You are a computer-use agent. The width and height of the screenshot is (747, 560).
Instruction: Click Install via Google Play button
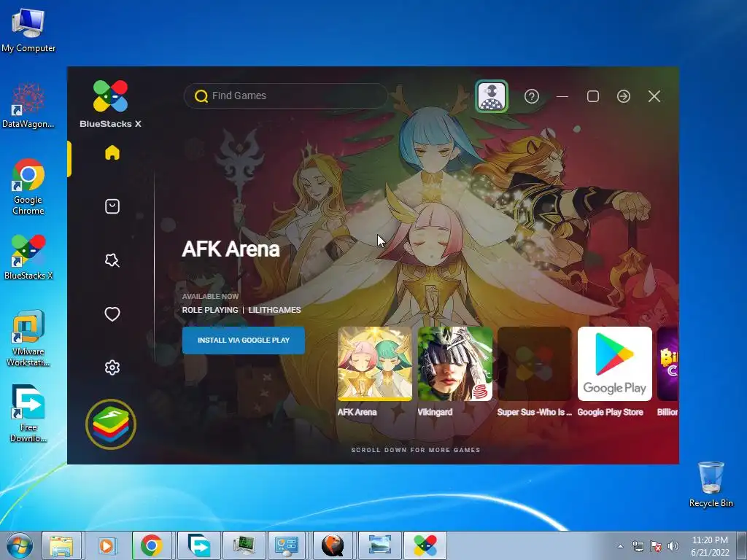244,341
